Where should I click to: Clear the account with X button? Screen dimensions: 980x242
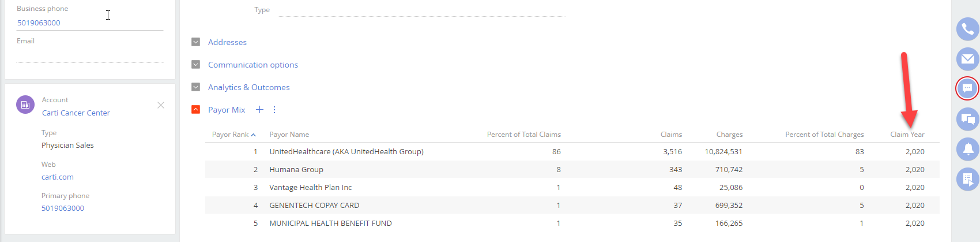point(161,105)
